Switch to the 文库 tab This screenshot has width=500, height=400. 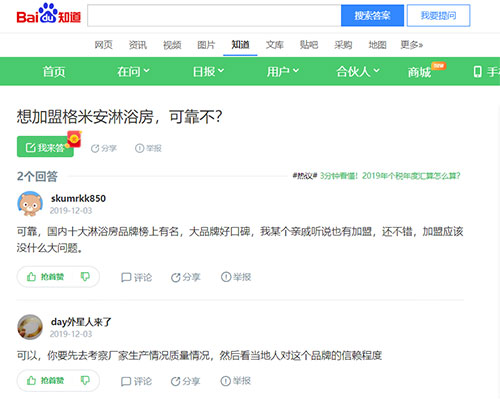[x=274, y=45]
